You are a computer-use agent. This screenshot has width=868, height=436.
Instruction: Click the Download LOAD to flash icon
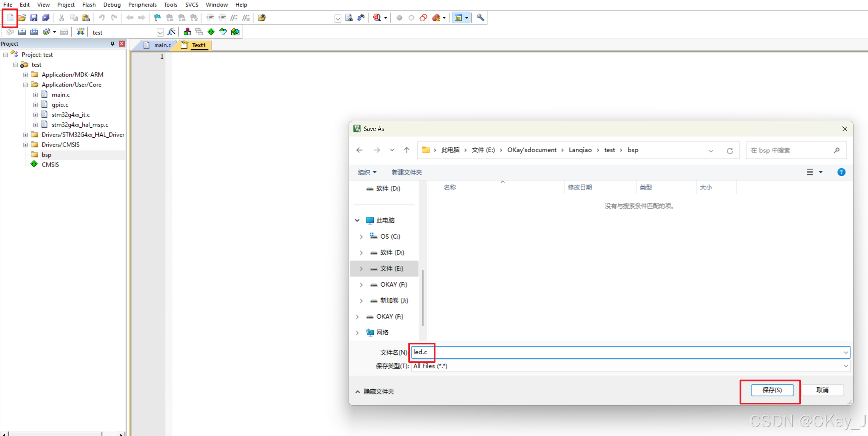80,32
